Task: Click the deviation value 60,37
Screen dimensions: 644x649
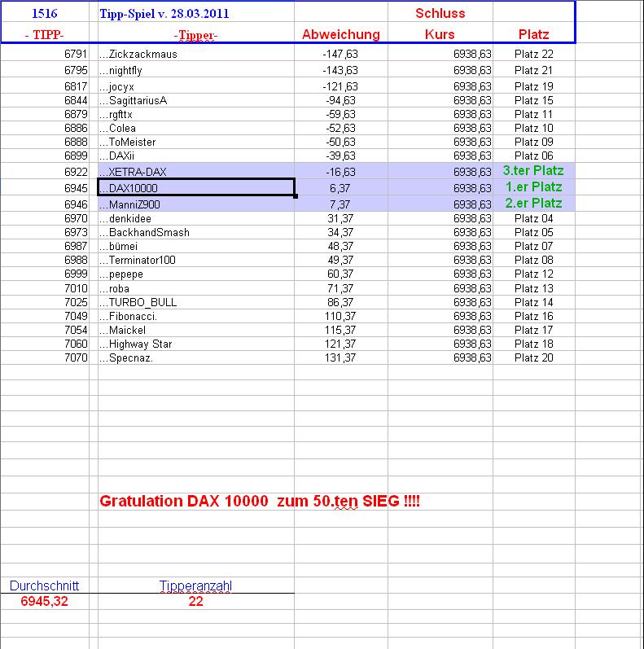Action: tap(340, 274)
